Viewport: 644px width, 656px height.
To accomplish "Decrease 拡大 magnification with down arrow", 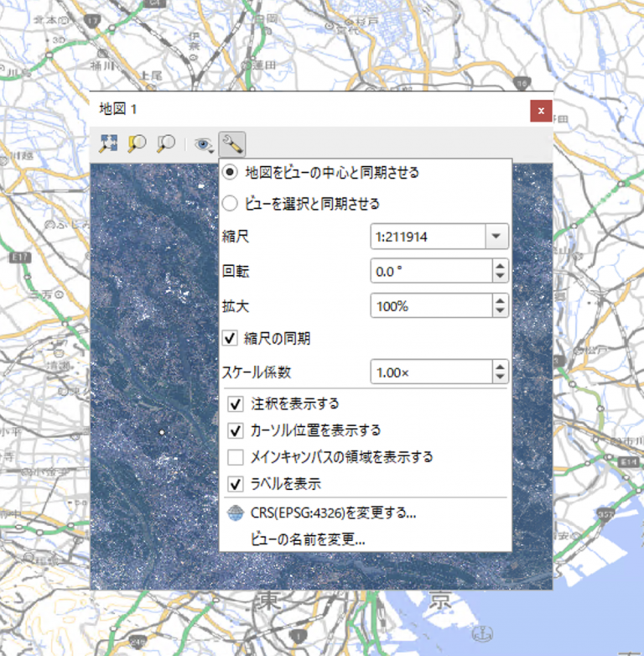I will 500,311.
